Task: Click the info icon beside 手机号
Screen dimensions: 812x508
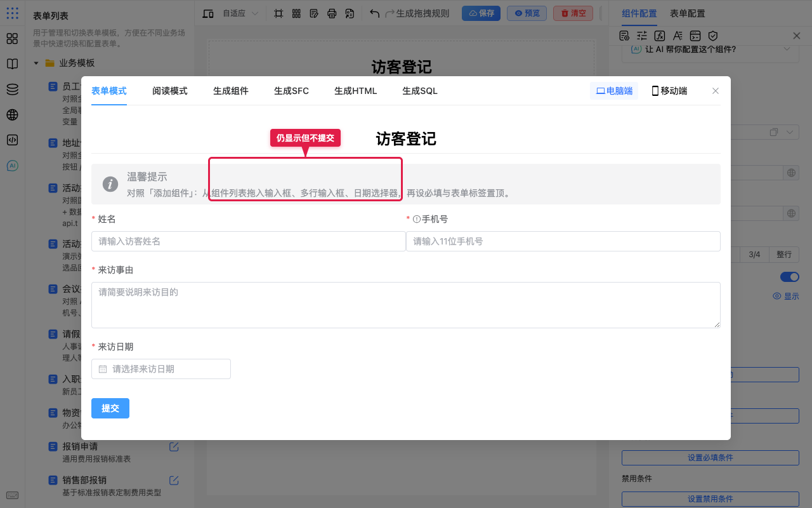Action: [x=417, y=219]
